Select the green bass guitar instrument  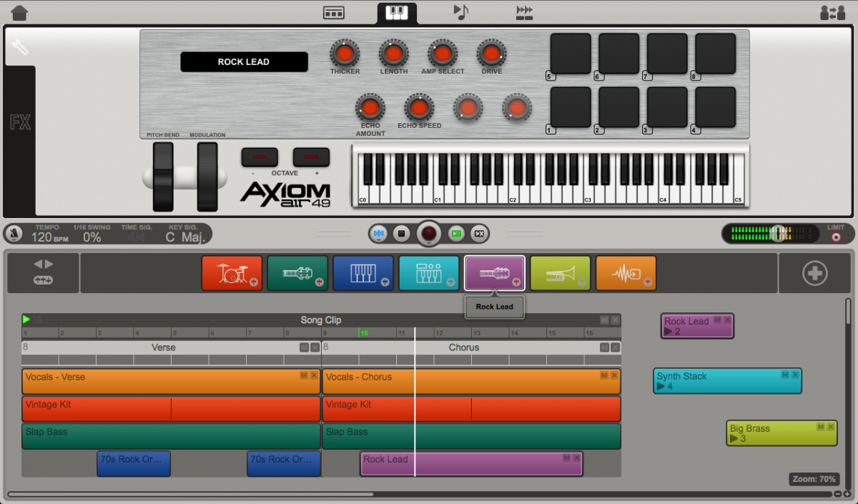point(297,273)
